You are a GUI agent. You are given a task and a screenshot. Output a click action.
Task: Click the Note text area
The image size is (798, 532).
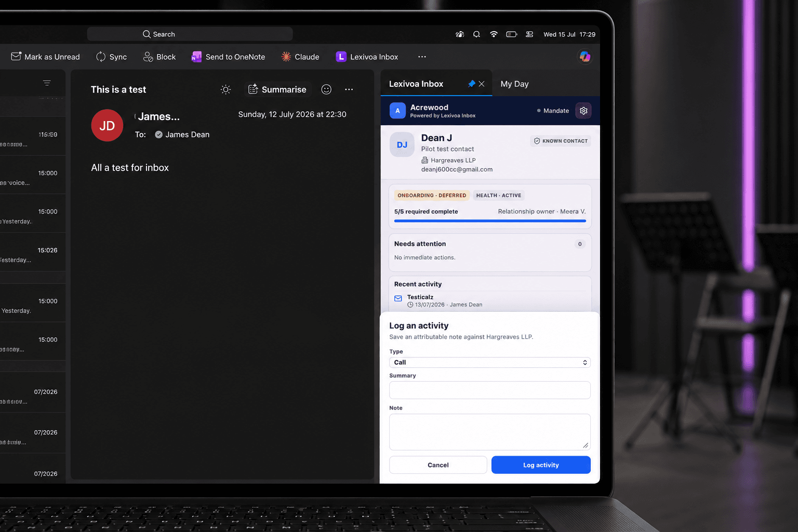coord(490,432)
